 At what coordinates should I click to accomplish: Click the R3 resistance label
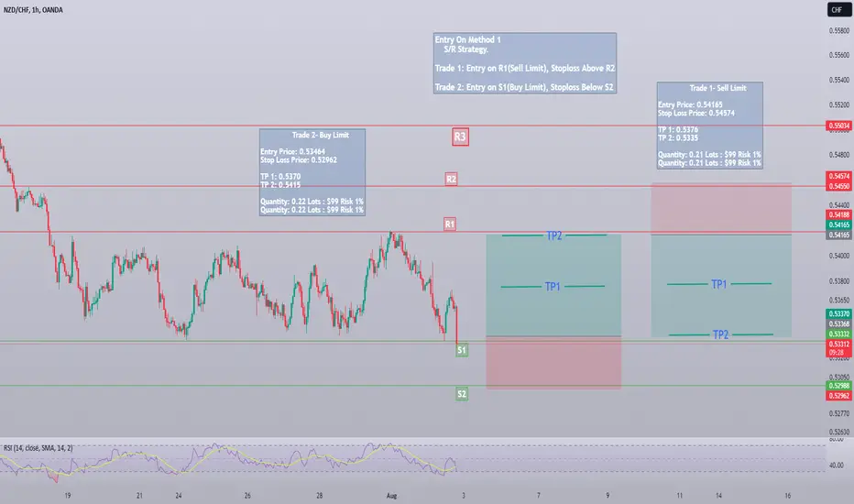[x=460, y=137]
